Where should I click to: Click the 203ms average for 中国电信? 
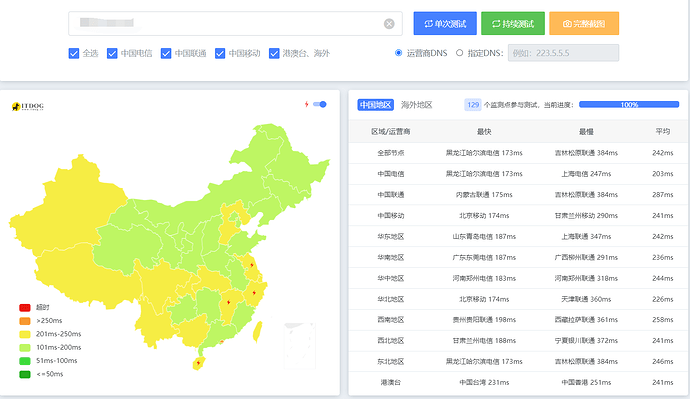tap(663, 174)
